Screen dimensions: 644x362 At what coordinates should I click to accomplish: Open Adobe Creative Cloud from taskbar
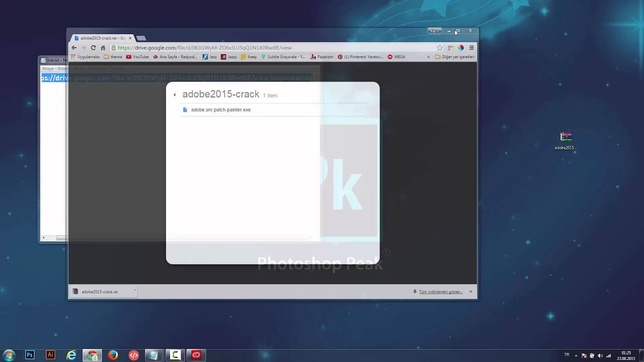point(196,355)
